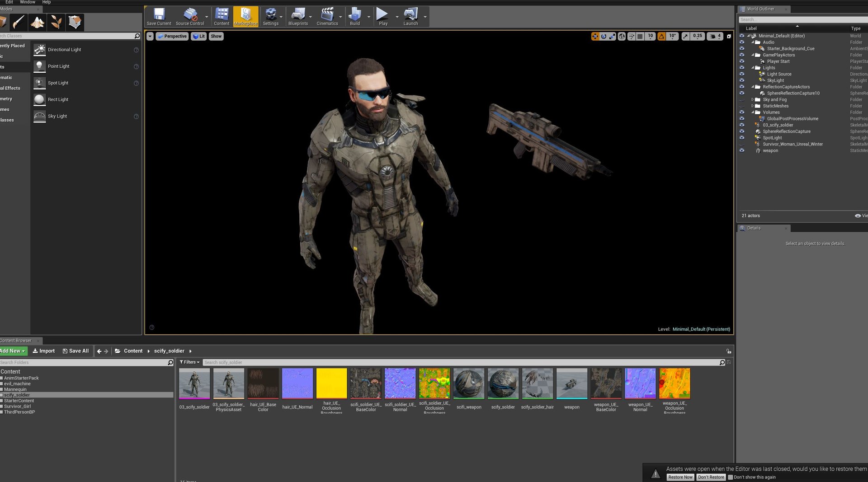The width and height of the screenshot is (868, 482).
Task: Open editor Settings from the toolbar
Action: (x=270, y=17)
